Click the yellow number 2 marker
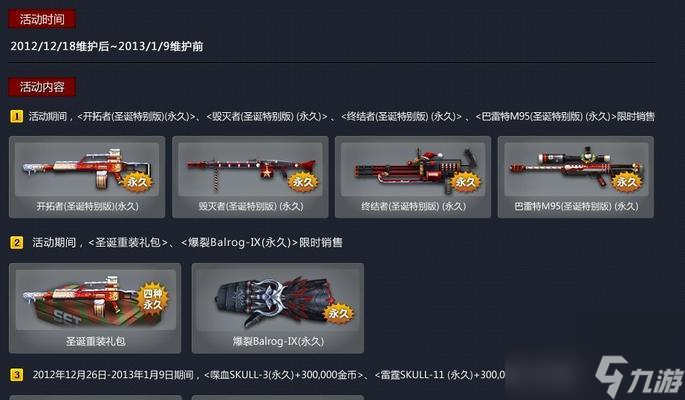Screen dimensions: 685x400 [x=17, y=242]
